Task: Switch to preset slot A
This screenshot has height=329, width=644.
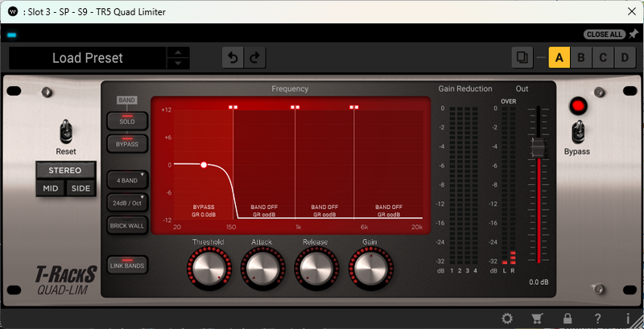Action: pyautogui.click(x=559, y=57)
